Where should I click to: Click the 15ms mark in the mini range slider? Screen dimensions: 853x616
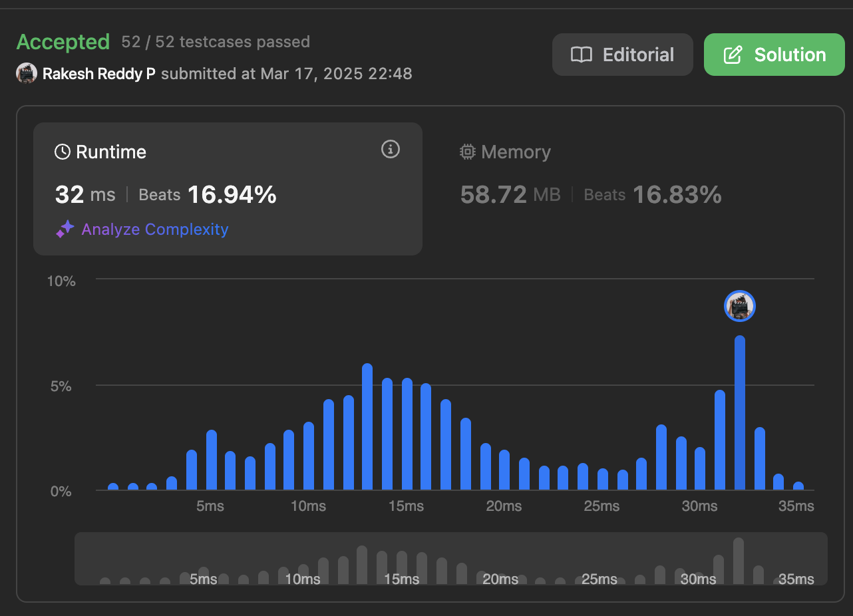click(402, 579)
